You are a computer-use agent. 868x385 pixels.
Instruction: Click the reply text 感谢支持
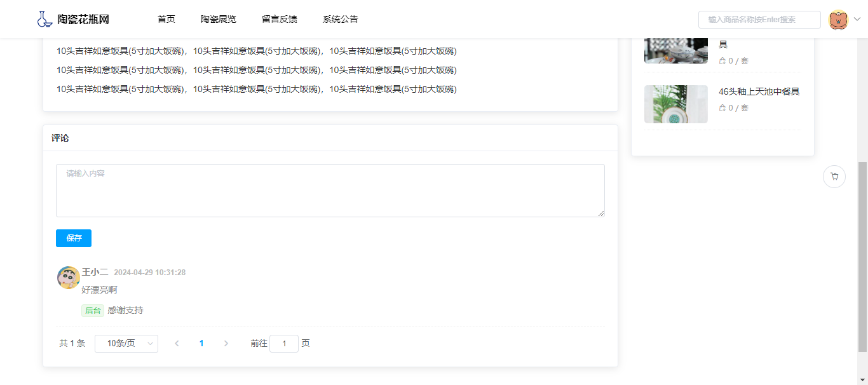[125, 311]
